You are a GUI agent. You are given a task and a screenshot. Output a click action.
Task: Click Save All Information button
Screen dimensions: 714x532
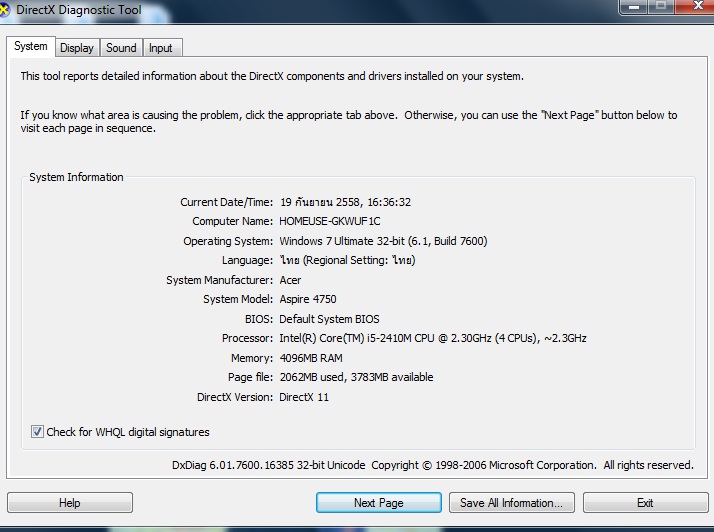coord(512,502)
